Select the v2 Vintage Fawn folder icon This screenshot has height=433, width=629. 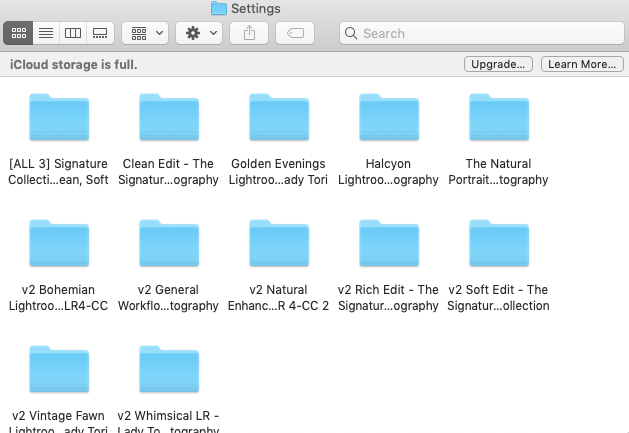[59, 369]
